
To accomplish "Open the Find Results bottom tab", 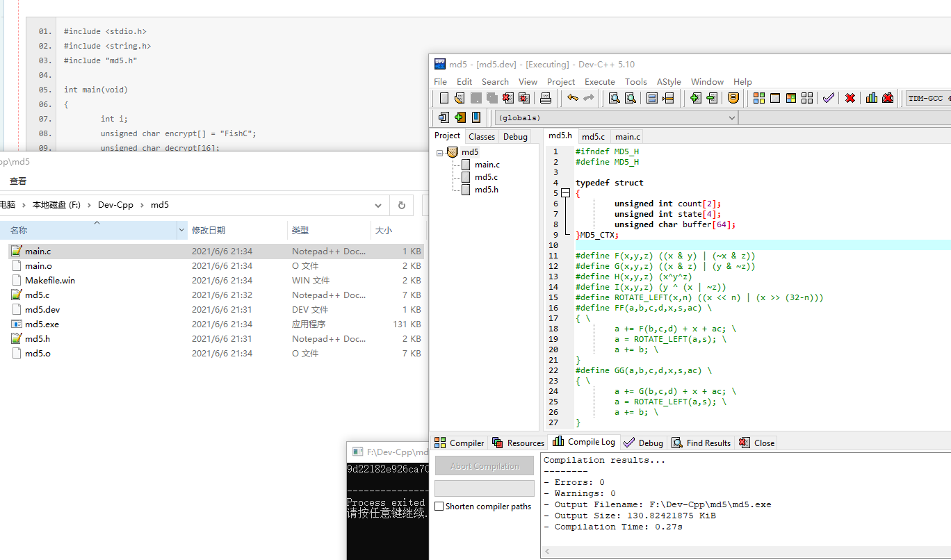I will click(701, 443).
